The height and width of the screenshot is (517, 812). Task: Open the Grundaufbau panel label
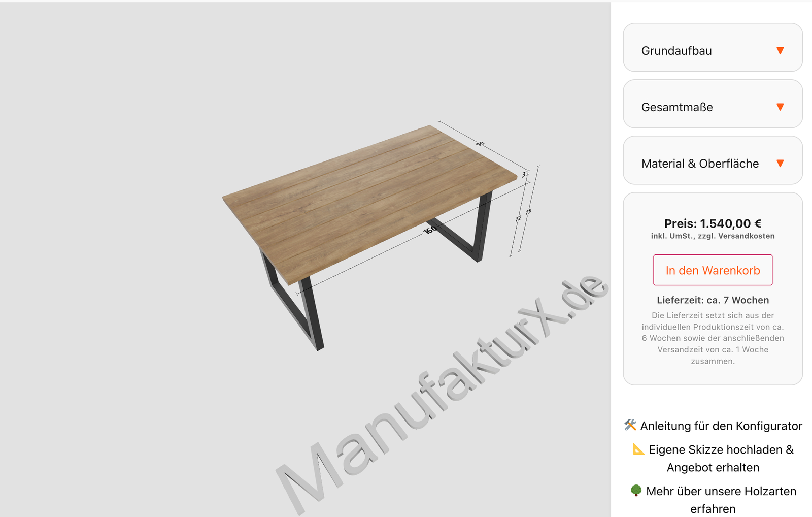(x=676, y=51)
